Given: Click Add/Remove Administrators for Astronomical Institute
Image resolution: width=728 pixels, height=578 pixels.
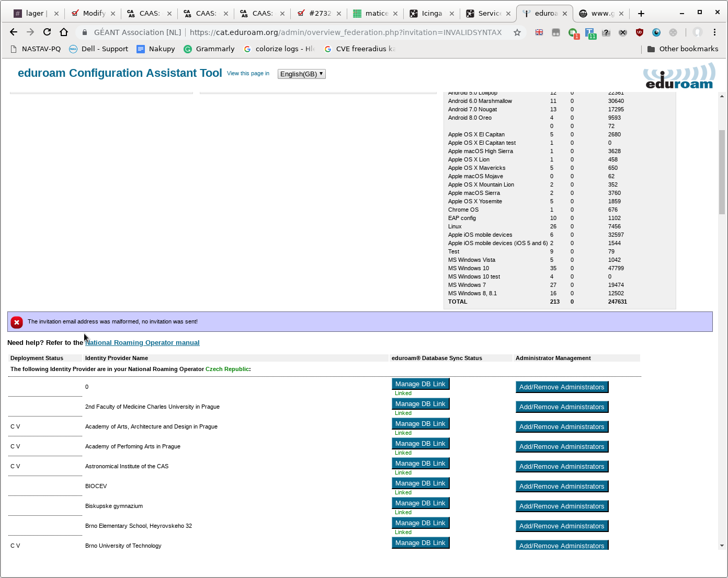Looking at the screenshot, I should (562, 467).
